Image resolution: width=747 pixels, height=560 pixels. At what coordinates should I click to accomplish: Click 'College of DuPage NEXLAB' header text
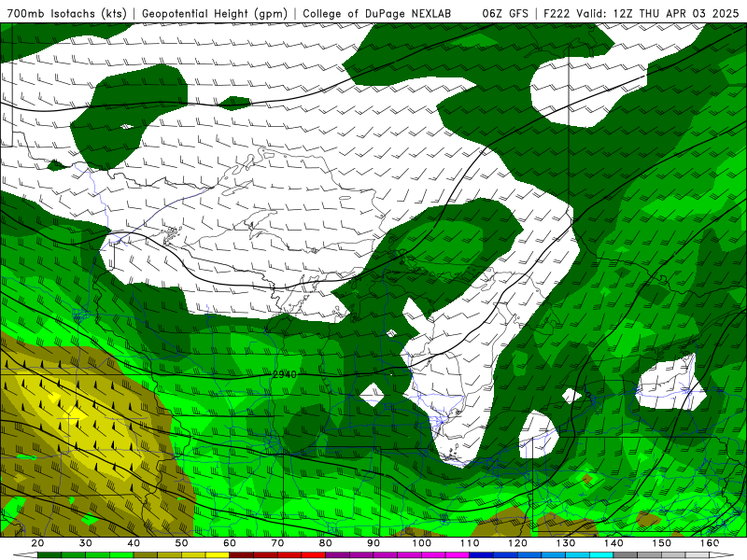377,14
